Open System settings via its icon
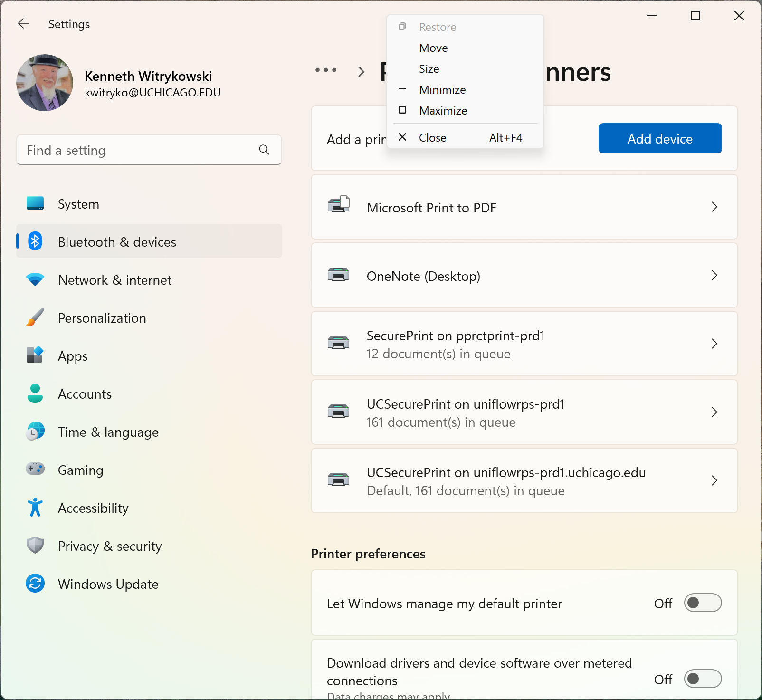 (x=35, y=203)
